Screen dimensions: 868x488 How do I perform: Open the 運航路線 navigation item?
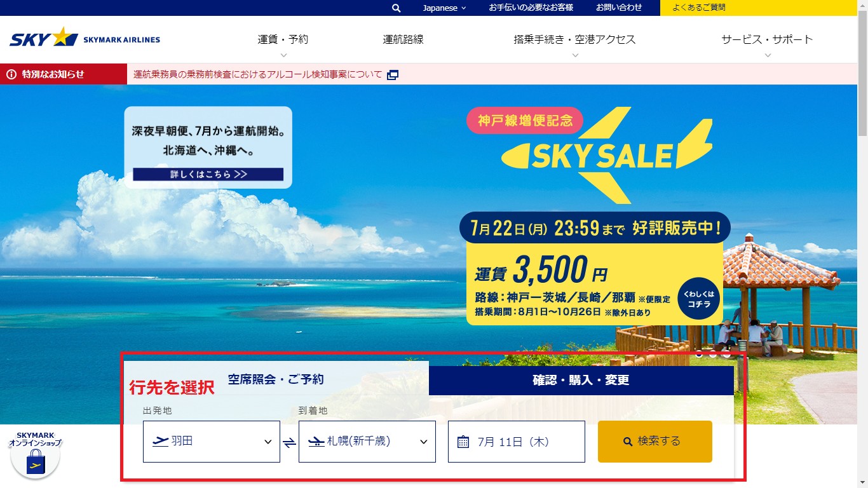click(x=403, y=39)
